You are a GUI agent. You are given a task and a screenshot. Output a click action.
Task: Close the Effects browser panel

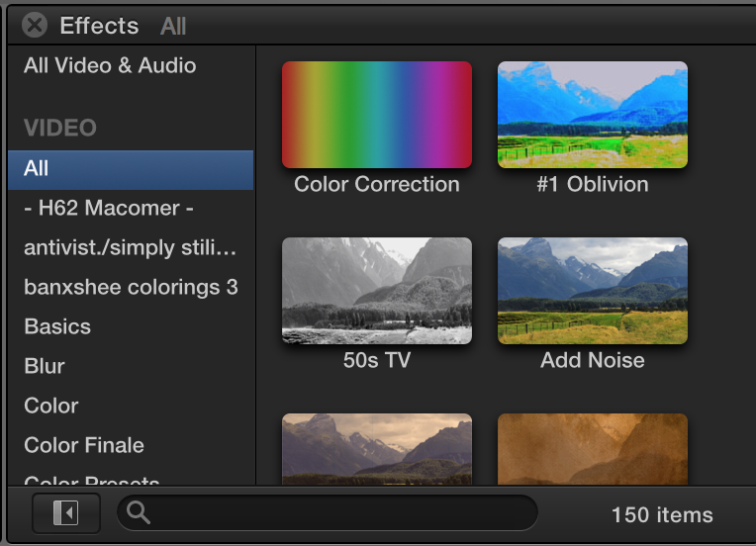pos(35,25)
